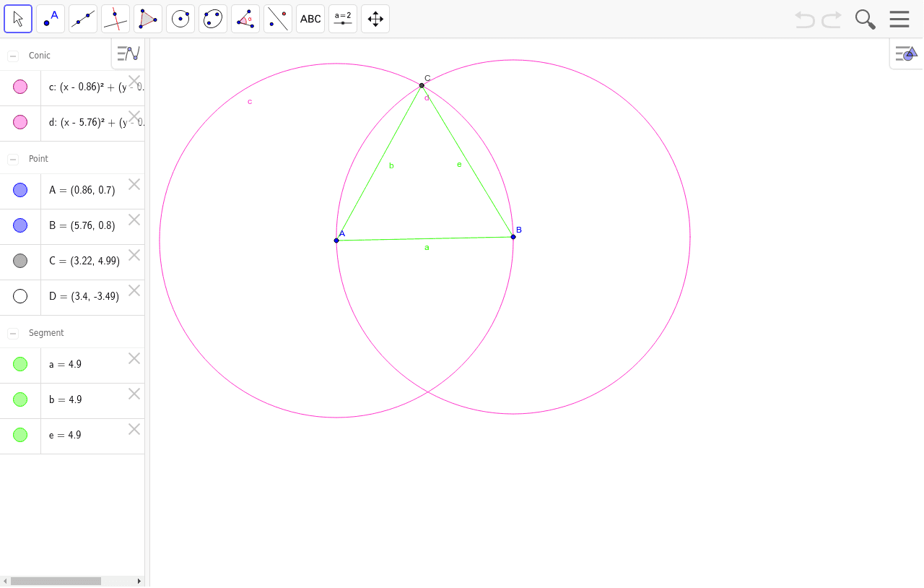Click segment label b on the canvas
The height and width of the screenshot is (588, 924).
pos(391,165)
